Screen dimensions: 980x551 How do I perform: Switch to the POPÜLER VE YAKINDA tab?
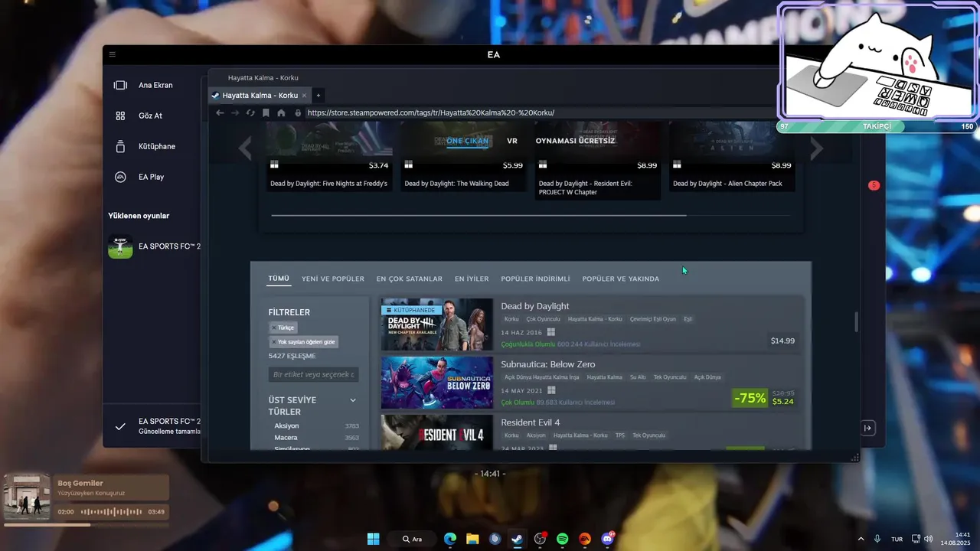[x=620, y=279]
